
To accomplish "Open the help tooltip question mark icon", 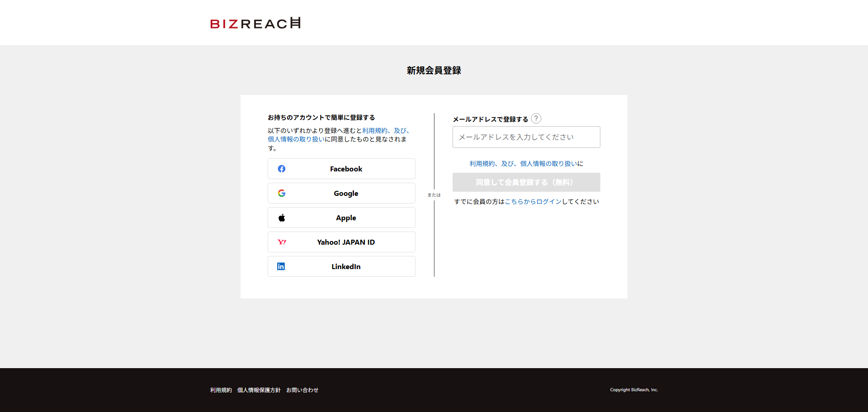I will [536, 118].
